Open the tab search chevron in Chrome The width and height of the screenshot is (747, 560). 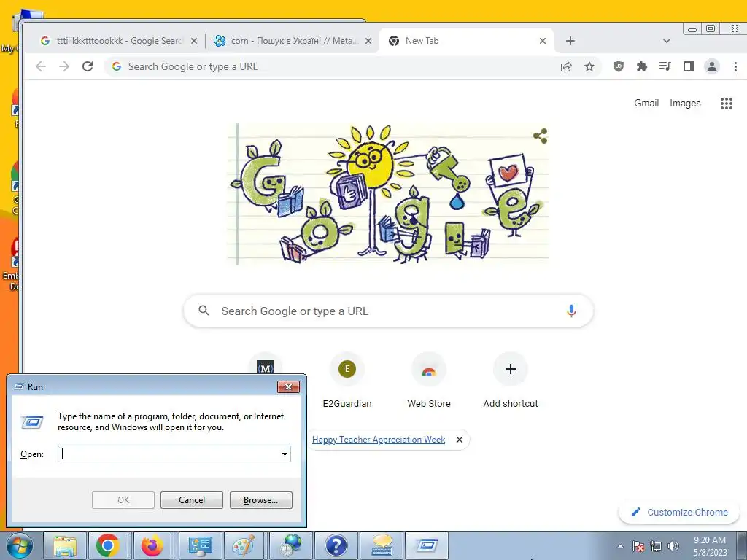pos(667,41)
